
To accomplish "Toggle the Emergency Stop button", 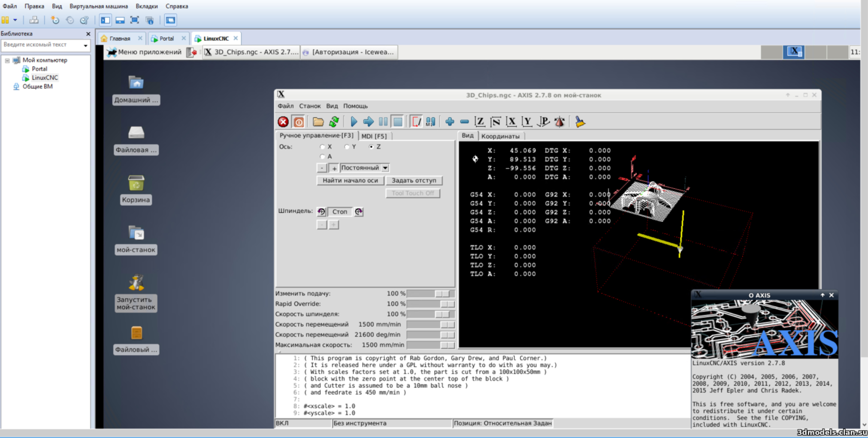I will tap(283, 122).
